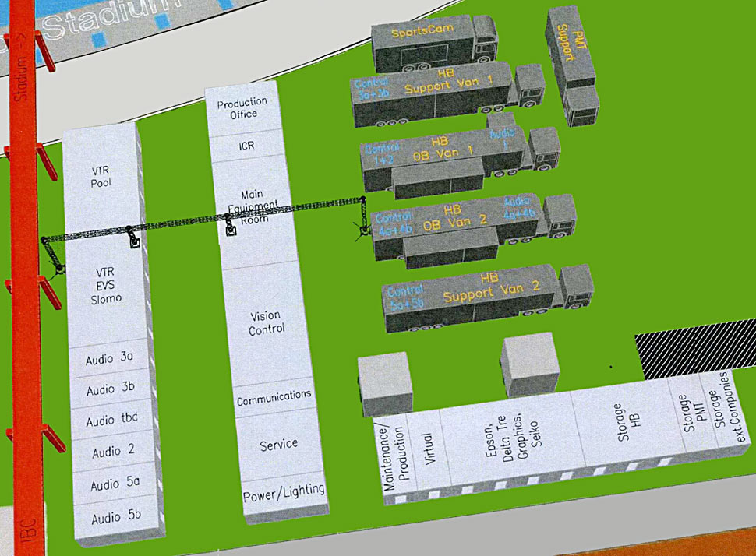Viewport: 756px width, 556px height.
Task: Select the PMT Support truck
Action: (x=569, y=45)
